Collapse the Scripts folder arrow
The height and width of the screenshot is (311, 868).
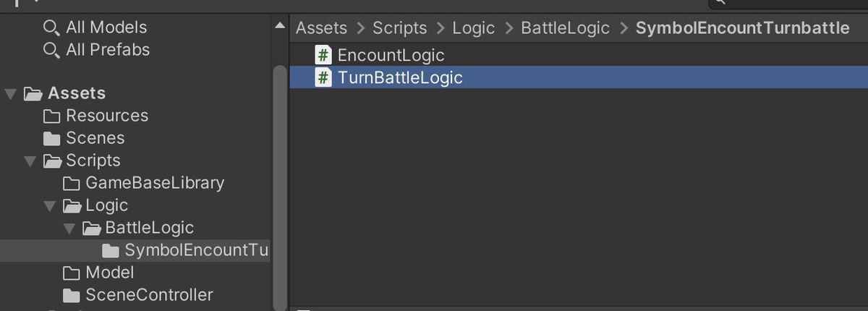tap(30, 161)
